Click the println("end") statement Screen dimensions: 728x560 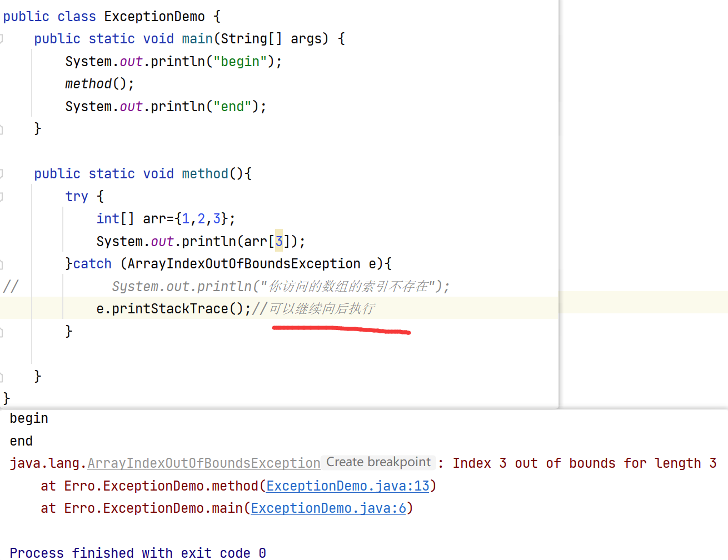[166, 107]
